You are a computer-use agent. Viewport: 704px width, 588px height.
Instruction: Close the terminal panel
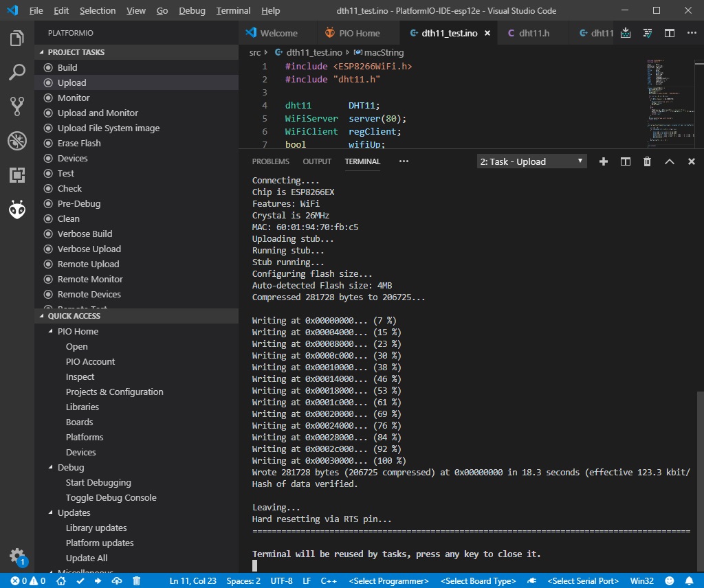(x=692, y=161)
